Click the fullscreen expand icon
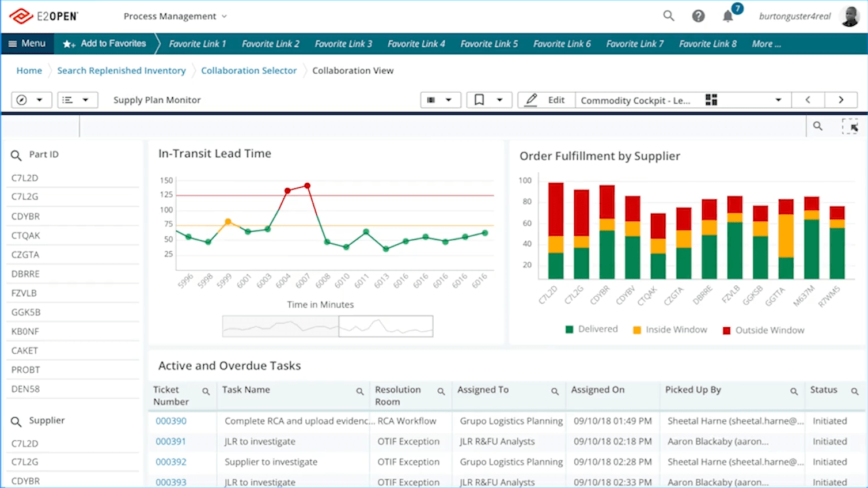 tap(850, 126)
